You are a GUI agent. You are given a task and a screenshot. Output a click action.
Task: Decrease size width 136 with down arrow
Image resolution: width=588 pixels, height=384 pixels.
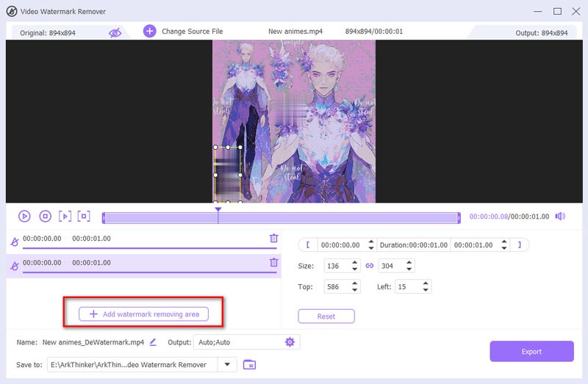[354, 269]
